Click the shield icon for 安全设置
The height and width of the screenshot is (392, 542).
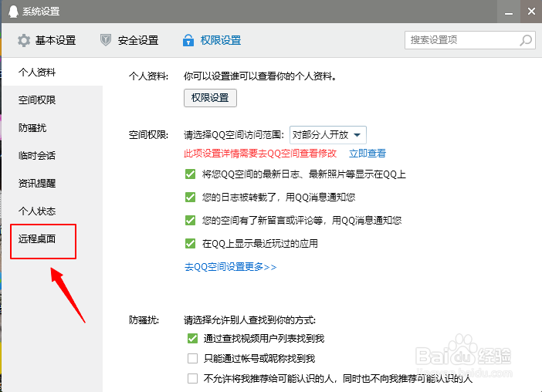tap(106, 40)
